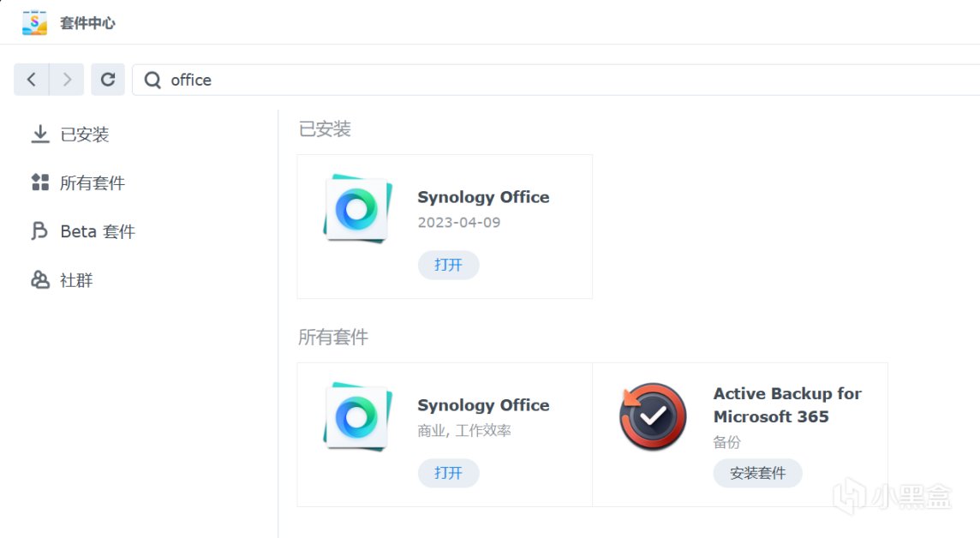Click the Package Center logo icon
The width and height of the screenshot is (980, 538).
pos(34,22)
